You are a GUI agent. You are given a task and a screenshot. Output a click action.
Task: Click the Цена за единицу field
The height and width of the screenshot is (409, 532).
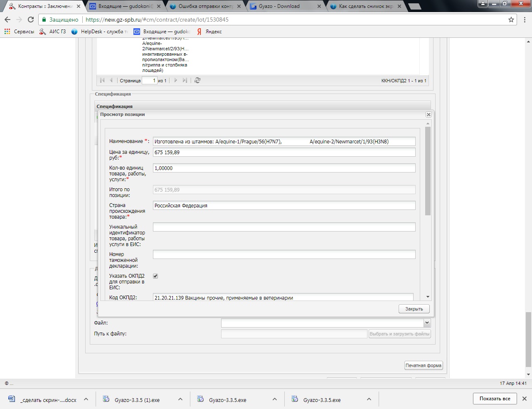284,152
